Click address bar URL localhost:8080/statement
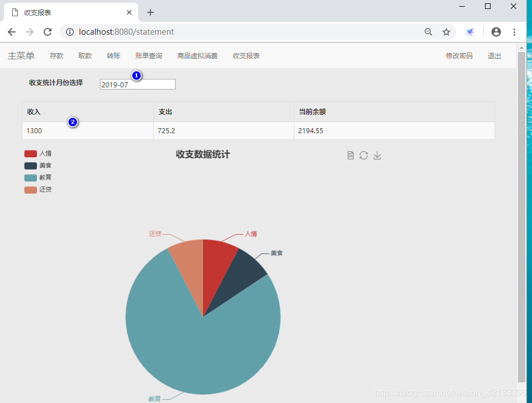The height and width of the screenshot is (403, 532). coord(126,32)
